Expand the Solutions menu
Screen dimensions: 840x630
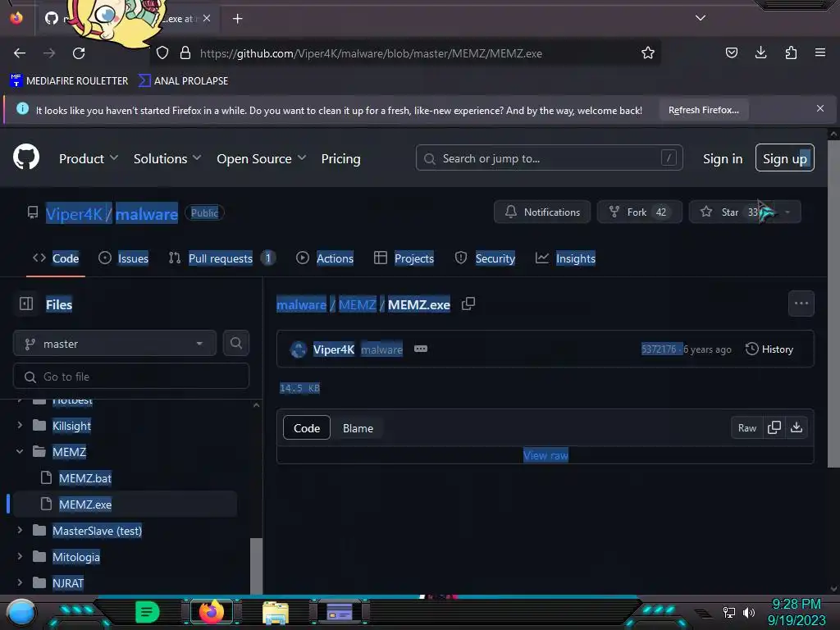tap(167, 158)
